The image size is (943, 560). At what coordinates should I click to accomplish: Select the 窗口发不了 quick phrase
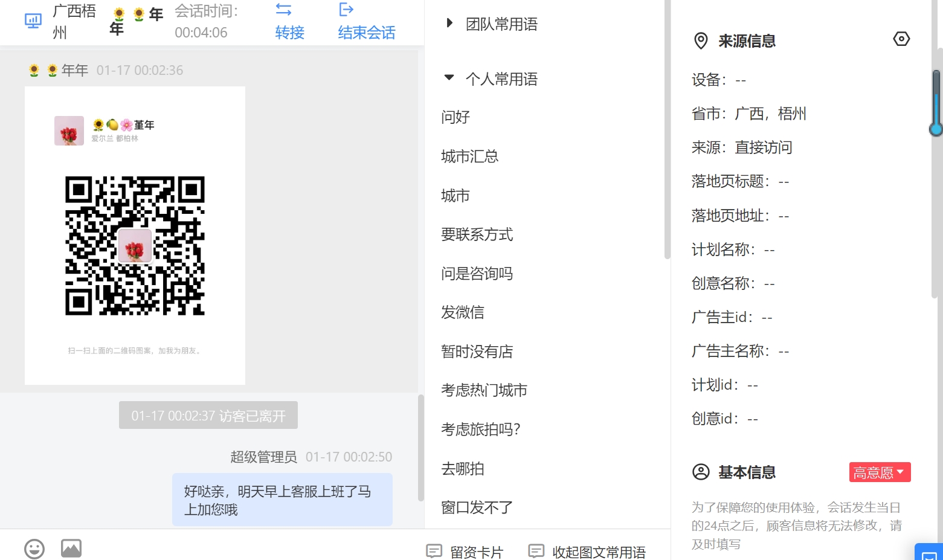477,507
